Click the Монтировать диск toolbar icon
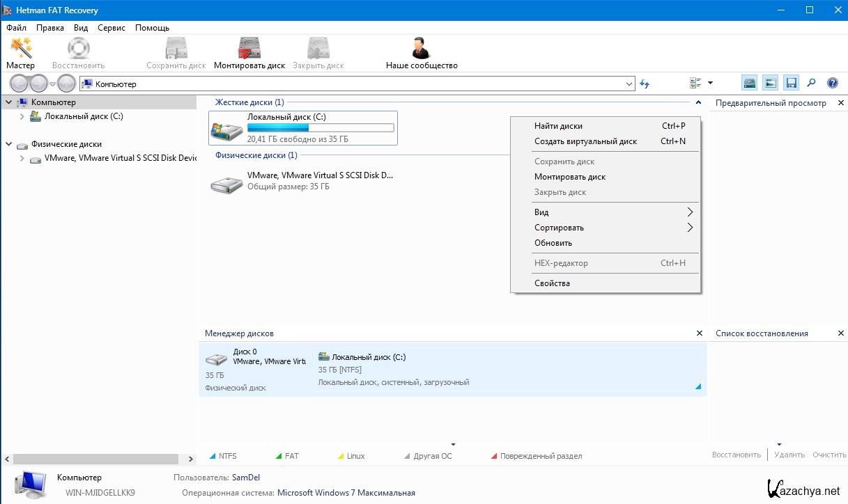The height and width of the screenshot is (504, 848). click(x=249, y=54)
